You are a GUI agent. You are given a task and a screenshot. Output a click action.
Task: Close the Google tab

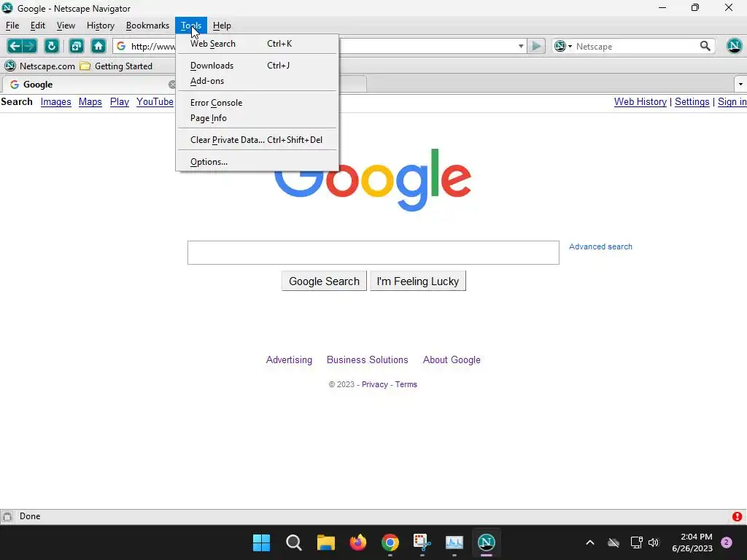(x=172, y=85)
